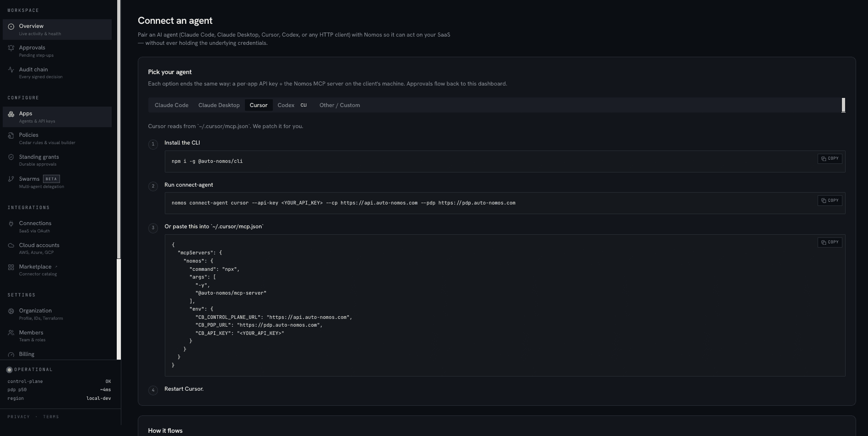Click the Connections plug icon
Viewport: 868px width, 436px height.
(x=11, y=224)
